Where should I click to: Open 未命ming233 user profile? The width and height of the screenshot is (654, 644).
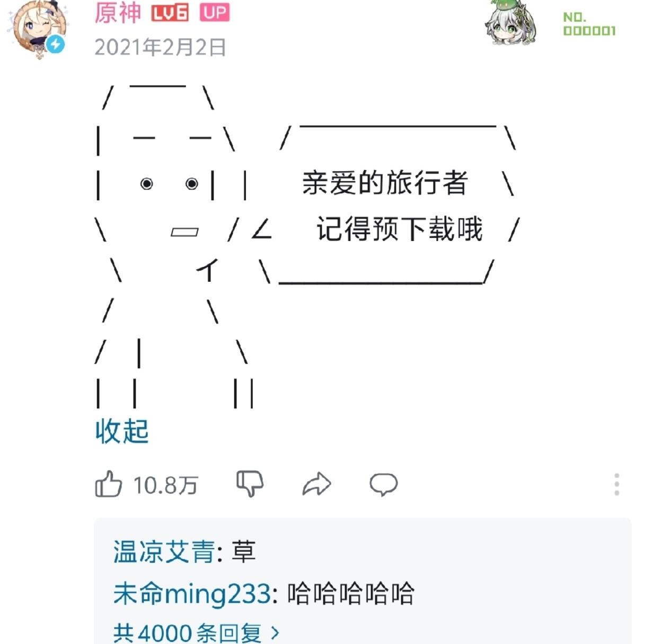[192, 593]
